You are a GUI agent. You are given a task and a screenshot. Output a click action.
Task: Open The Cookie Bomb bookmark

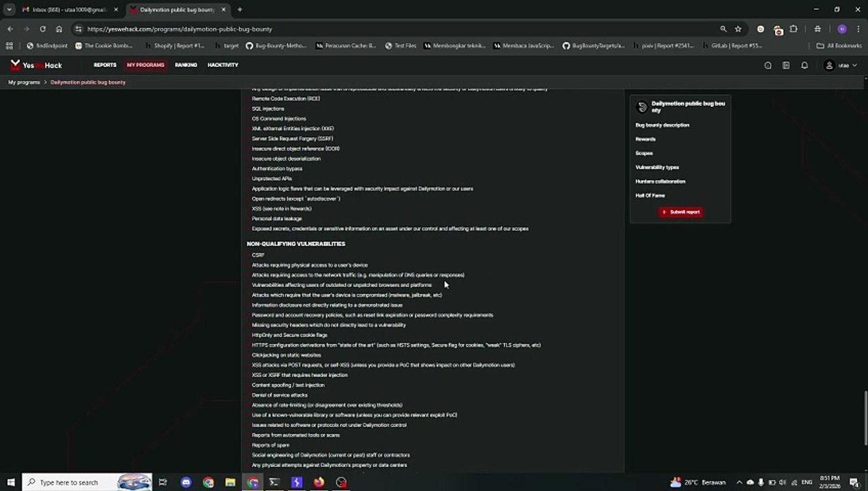(104, 46)
